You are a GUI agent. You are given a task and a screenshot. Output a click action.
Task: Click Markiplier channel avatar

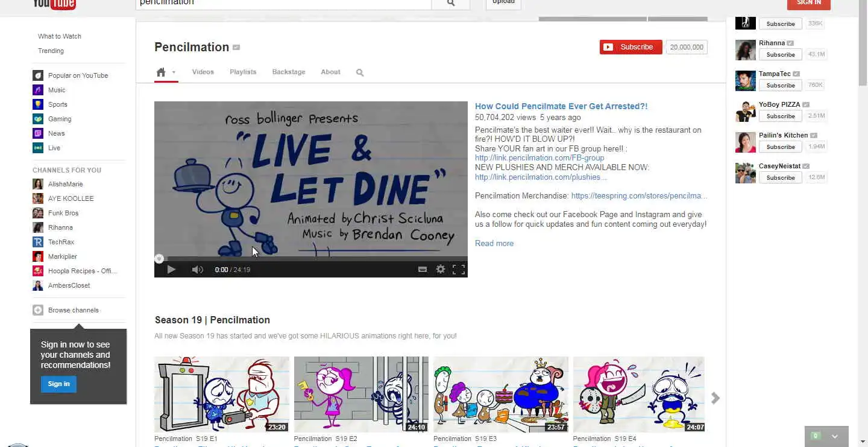tap(38, 256)
